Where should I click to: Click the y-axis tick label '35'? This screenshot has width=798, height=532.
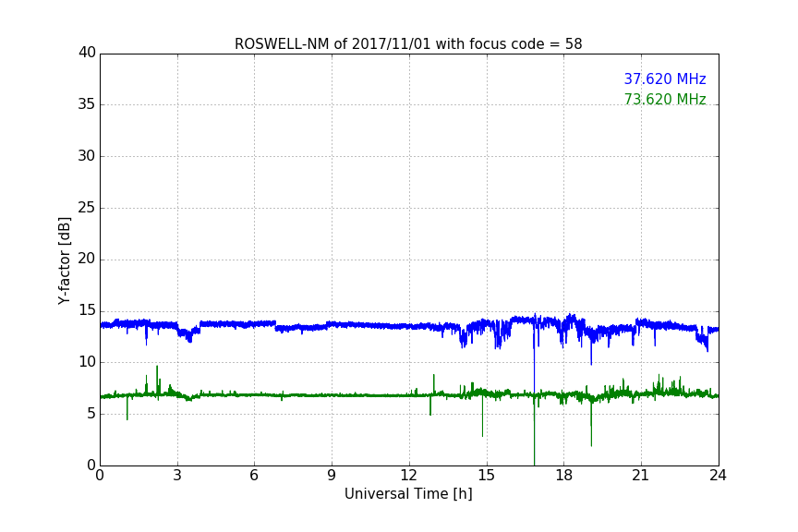[x=87, y=104]
